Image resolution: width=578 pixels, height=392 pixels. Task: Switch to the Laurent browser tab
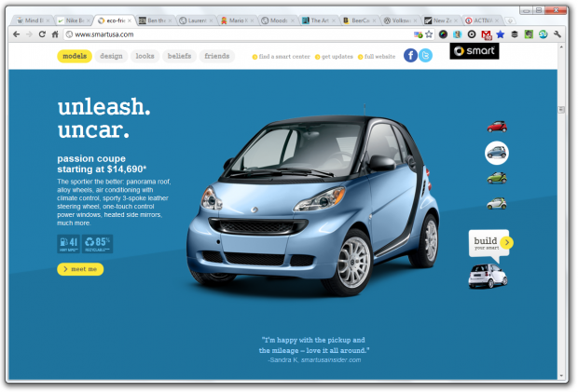pos(197,20)
